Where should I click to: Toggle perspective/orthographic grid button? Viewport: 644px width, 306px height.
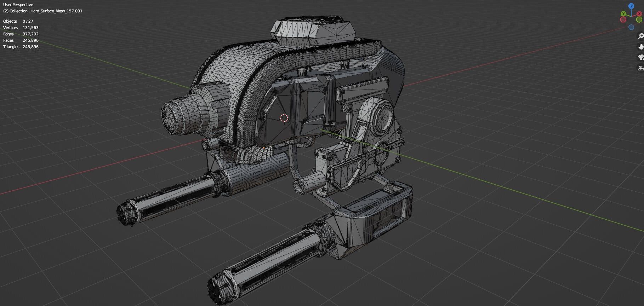[640, 68]
